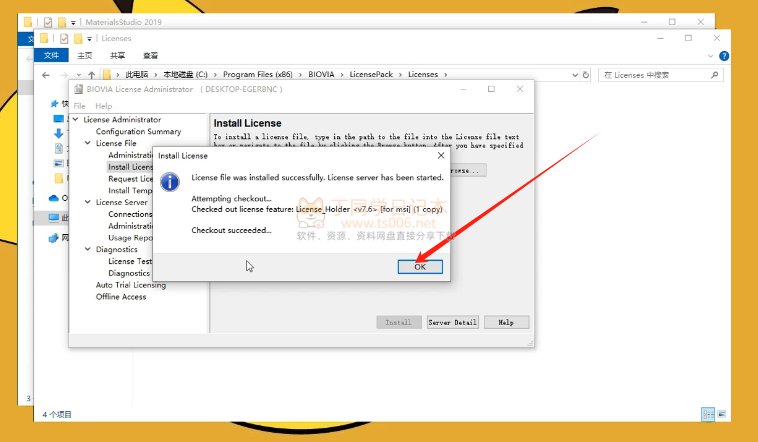The height and width of the screenshot is (442, 758).
Task: Switch to large icons view in status bar
Action: point(722,414)
